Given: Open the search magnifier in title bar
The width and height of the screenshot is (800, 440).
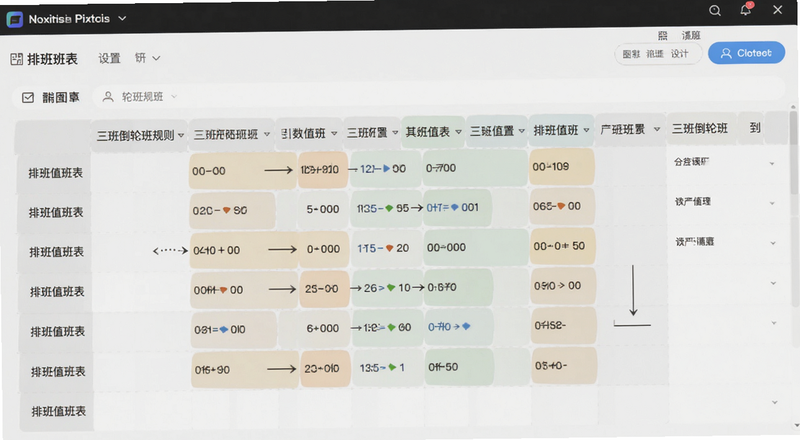Looking at the screenshot, I should pos(715,10).
